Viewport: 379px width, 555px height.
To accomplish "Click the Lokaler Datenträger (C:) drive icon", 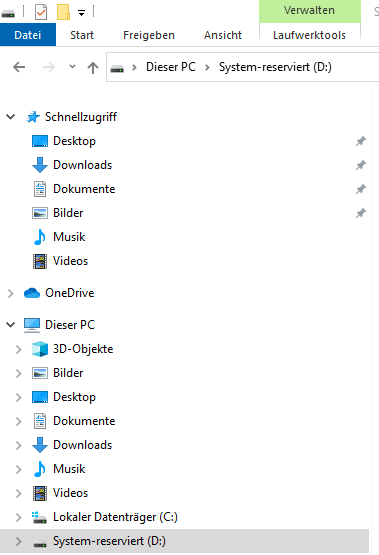I will [39, 517].
